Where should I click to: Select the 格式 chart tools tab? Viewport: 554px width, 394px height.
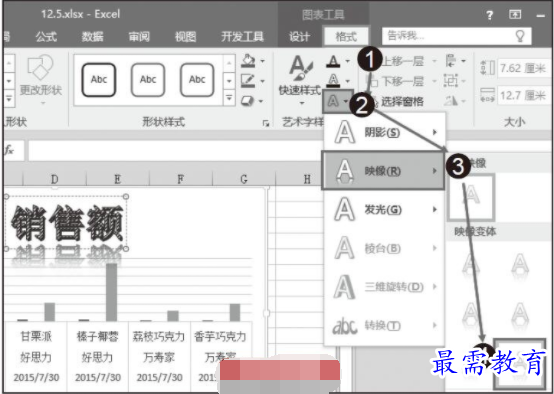(346, 36)
